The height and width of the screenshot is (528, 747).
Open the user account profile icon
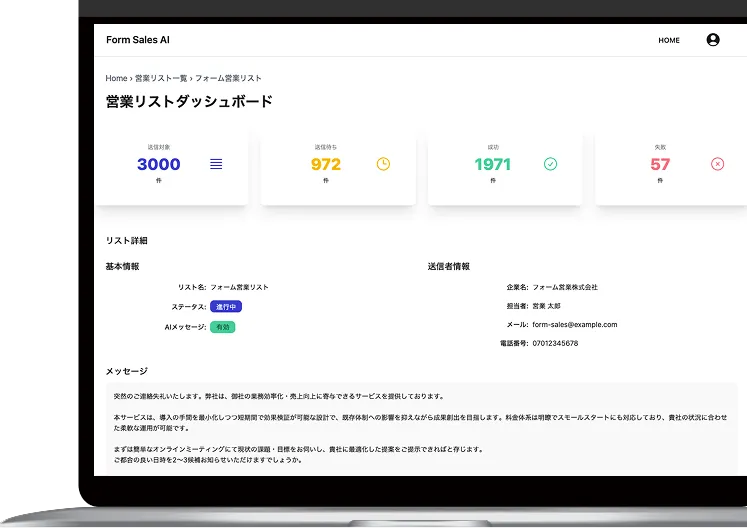(x=712, y=40)
